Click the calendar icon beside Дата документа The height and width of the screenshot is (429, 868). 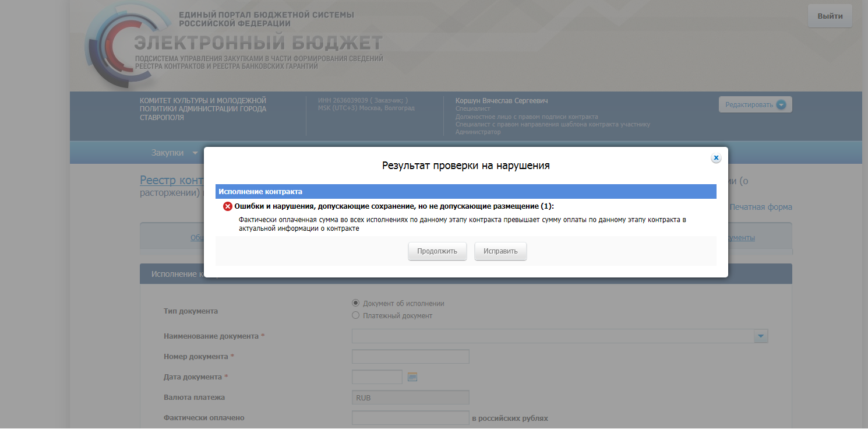pos(412,377)
